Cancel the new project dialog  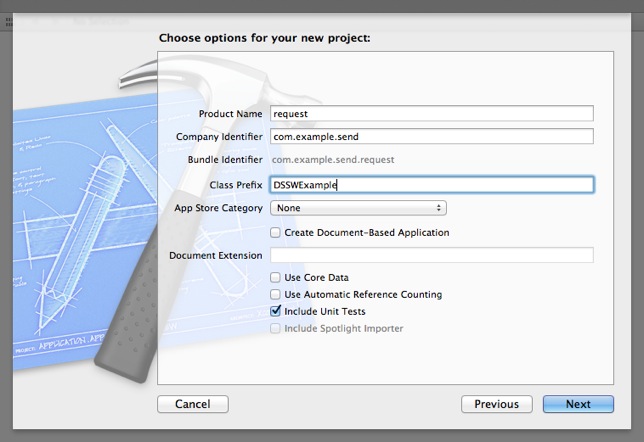[x=192, y=404]
